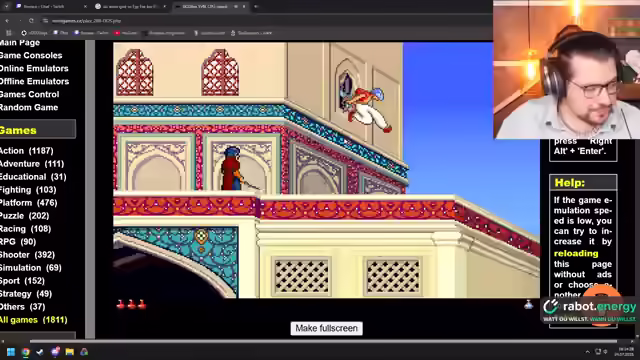This screenshot has width=640, height=360.
Task: Open the Platform (476) category
Action: pyautogui.click(x=29, y=203)
